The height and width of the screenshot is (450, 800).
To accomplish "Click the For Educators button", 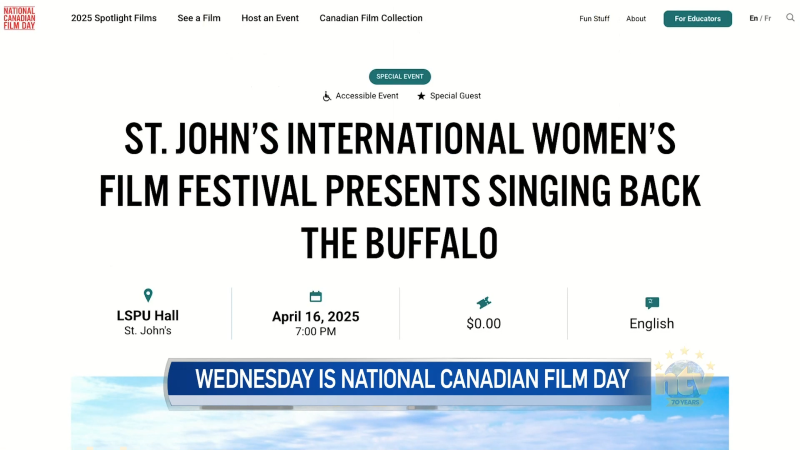I will click(697, 18).
